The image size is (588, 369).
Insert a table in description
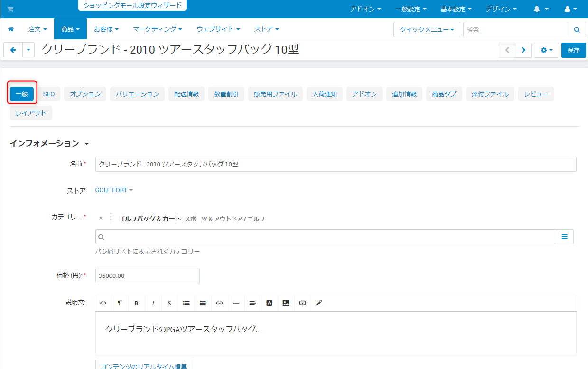(x=203, y=303)
